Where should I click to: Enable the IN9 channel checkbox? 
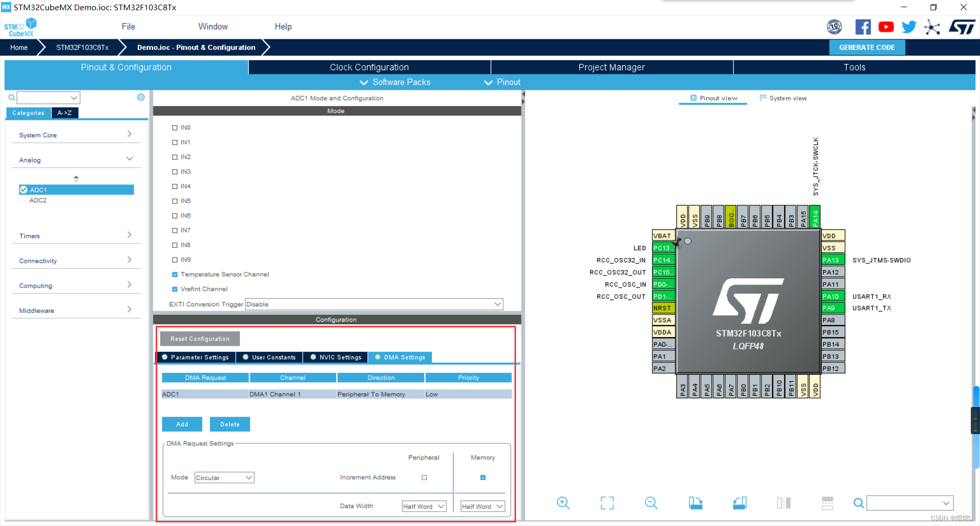[175, 260]
